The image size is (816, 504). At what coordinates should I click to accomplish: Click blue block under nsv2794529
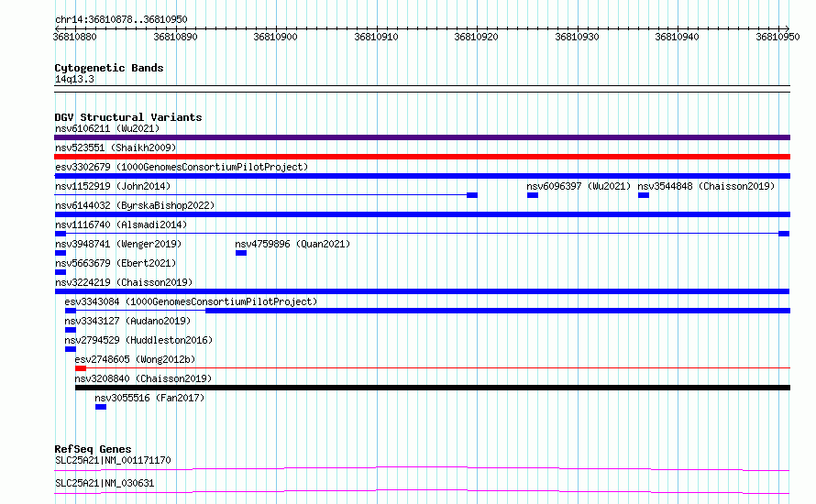(71, 349)
